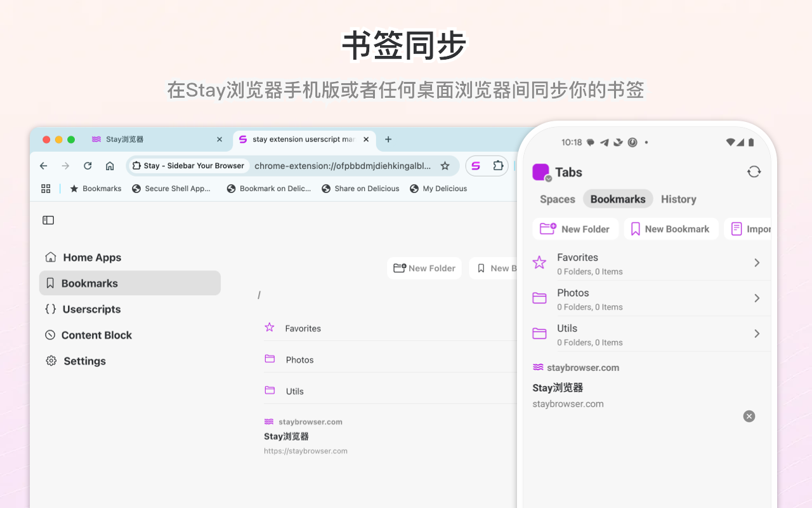Open the apps grid in bookmarks bar

coord(46,189)
